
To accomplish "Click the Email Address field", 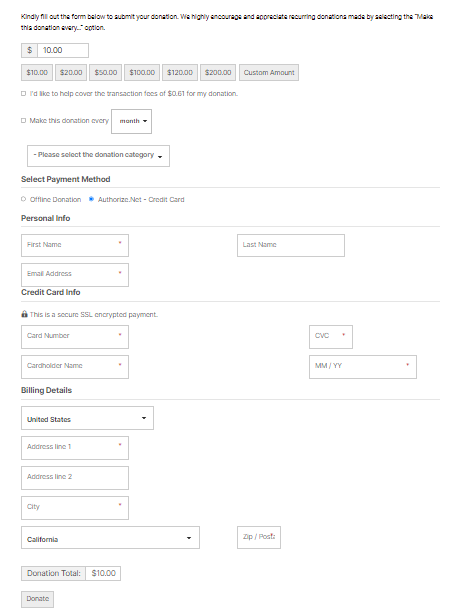I will tap(75, 275).
